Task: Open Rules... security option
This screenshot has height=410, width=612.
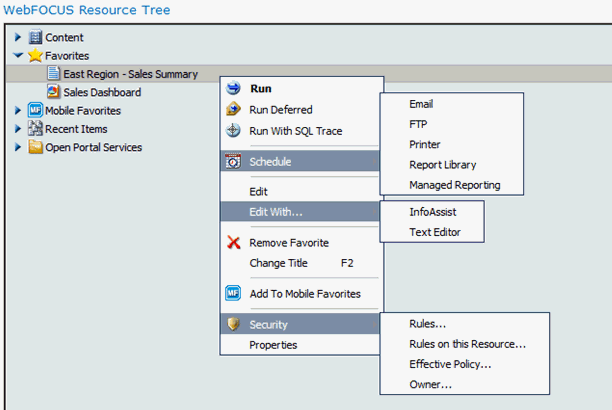Action: coord(464,324)
